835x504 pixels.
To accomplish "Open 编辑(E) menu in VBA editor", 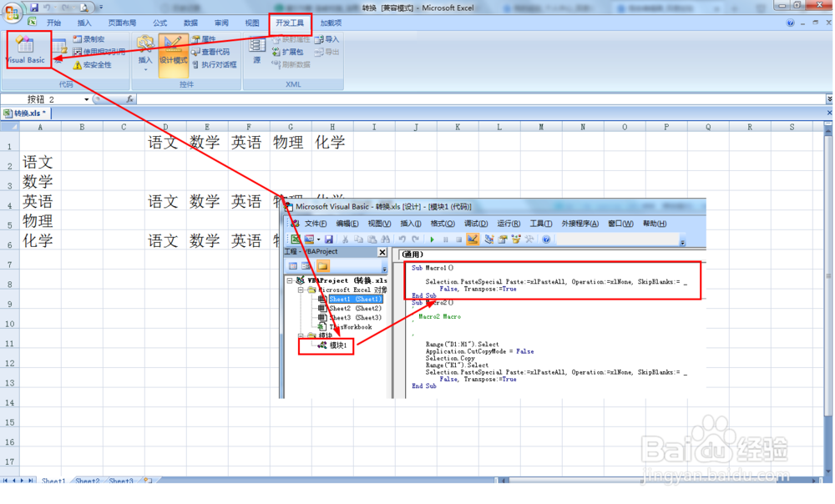I will coord(347,224).
